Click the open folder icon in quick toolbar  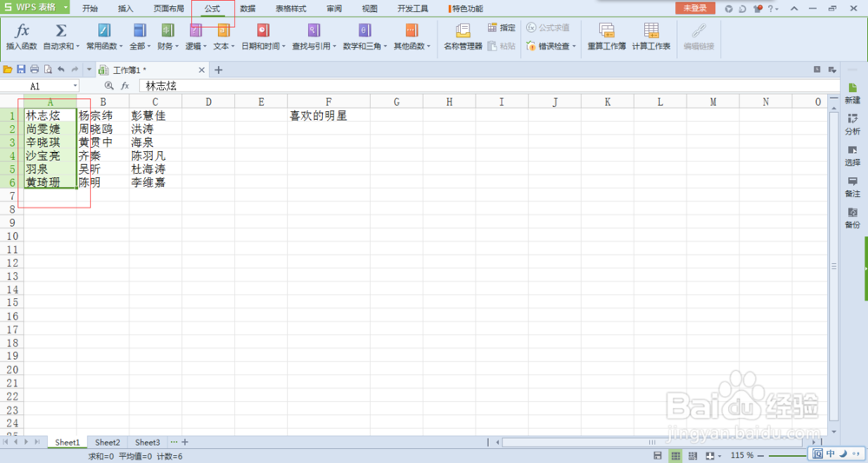(8, 69)
